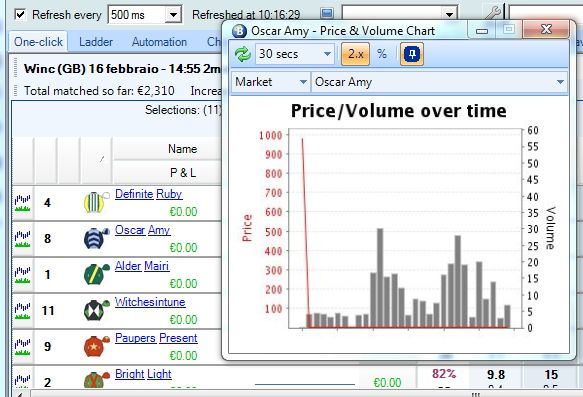Click the wrench settings icon
The image size is (583, 397).
pyautogui.click(x=493, y=13)
